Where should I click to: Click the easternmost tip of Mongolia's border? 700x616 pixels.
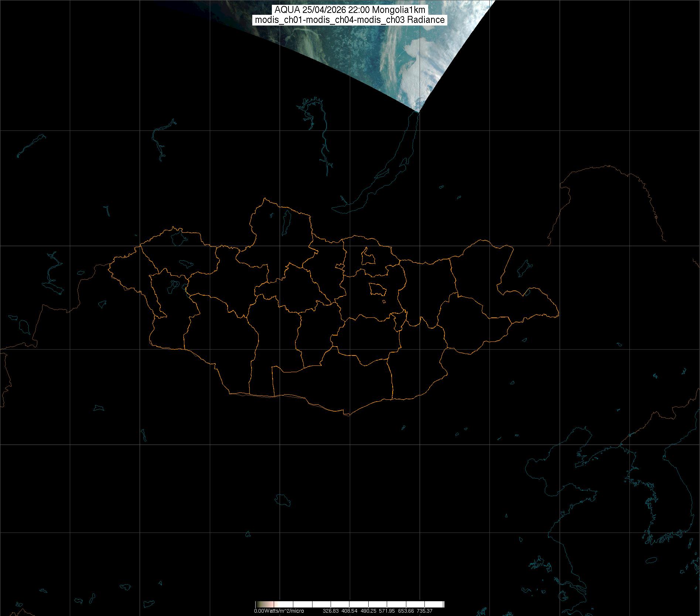[558, 315]
